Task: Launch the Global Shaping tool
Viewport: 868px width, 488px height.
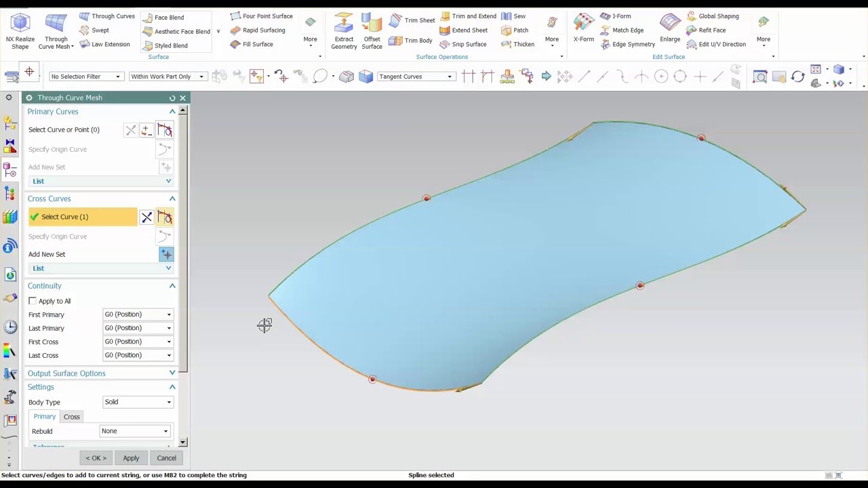Action: [x=712, y=16]
